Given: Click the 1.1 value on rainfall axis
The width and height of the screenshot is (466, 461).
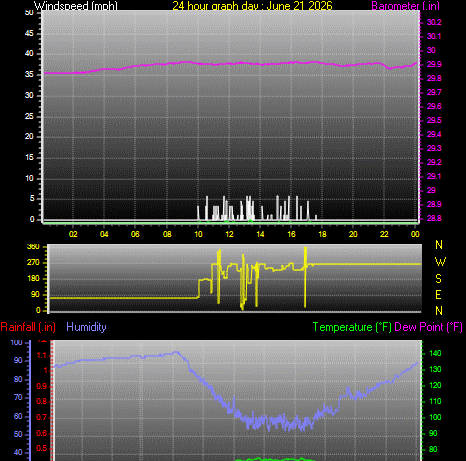Looking at the screenshot, I should (x=42, y=356).
